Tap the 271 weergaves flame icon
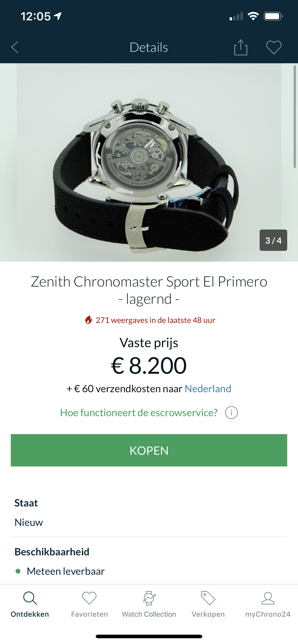 coord(88,320)
